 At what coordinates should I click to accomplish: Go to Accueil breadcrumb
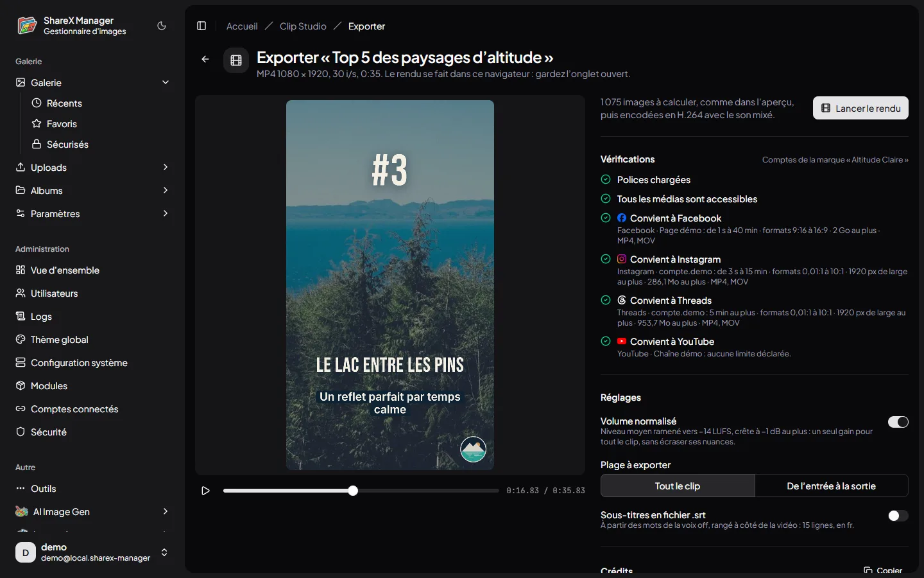point(242,26)
